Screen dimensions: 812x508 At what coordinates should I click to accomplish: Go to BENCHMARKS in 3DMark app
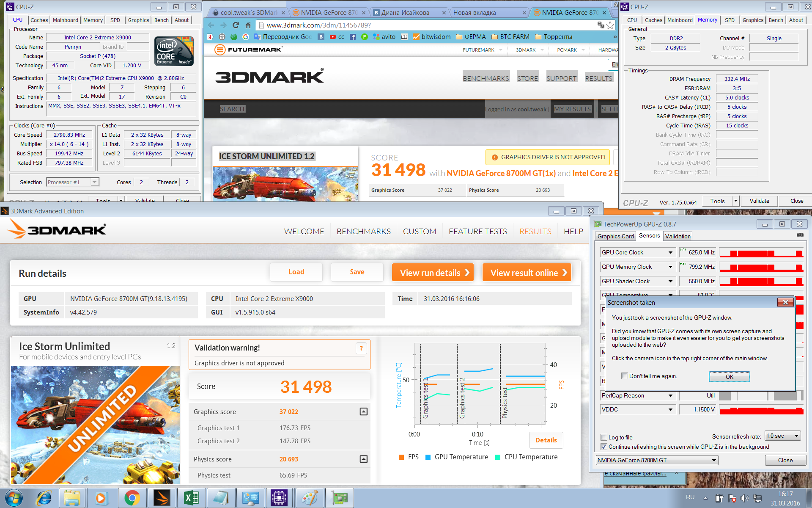363,232
